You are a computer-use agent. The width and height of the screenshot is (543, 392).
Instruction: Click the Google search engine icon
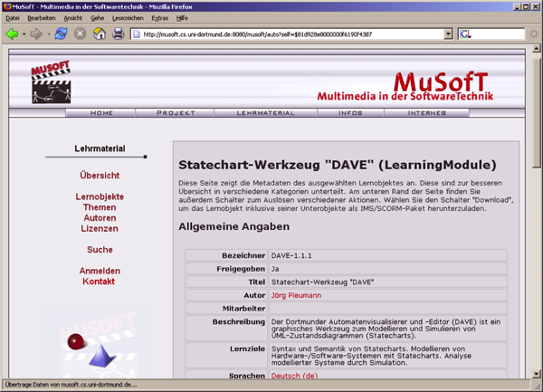point(465,33)
